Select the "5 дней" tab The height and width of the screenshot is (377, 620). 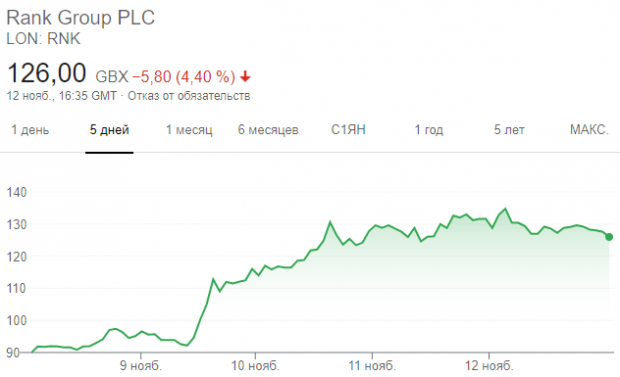click(x=109, y=130)
